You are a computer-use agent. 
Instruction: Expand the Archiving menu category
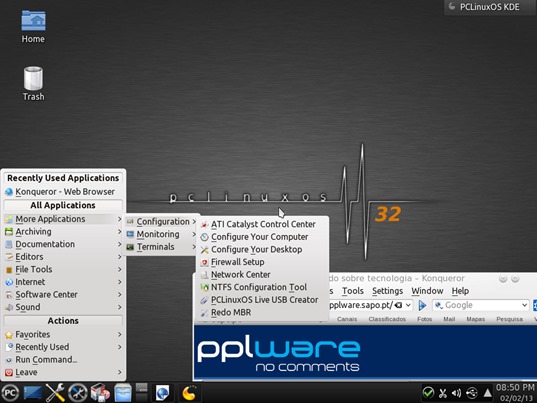click(63, 232)
